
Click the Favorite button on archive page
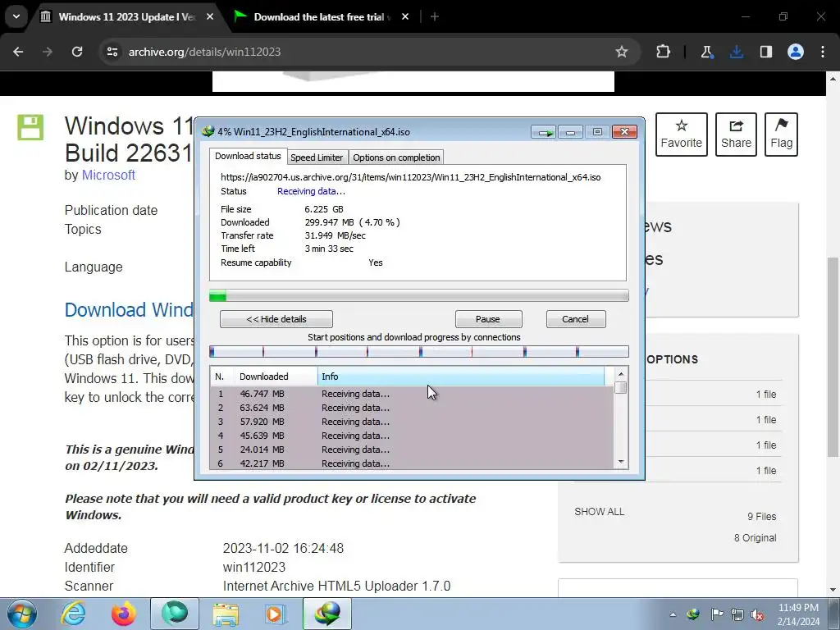[x=682, y=135]
